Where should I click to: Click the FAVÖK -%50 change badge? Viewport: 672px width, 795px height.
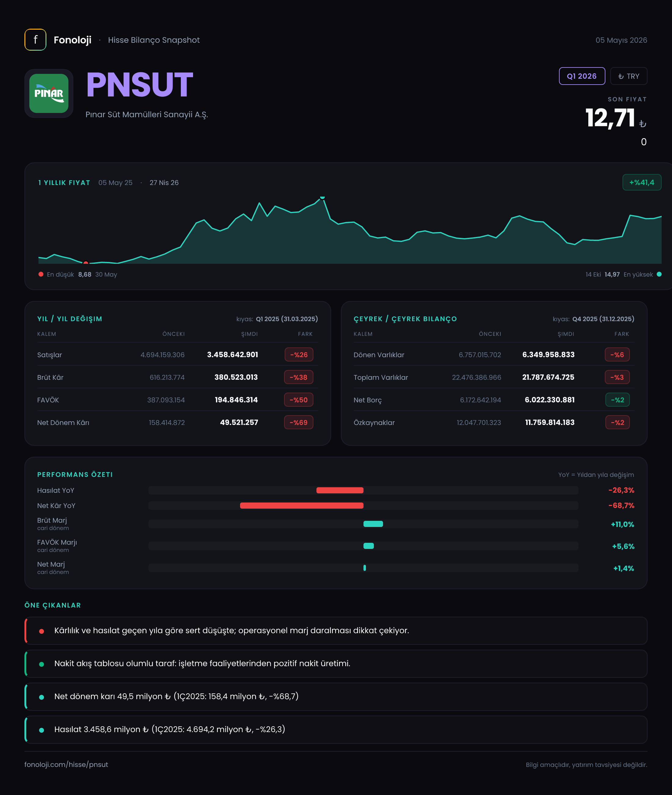point(299,400)
